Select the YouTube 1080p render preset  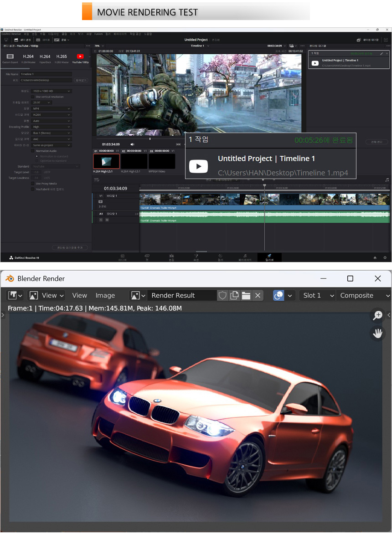coord(80,57)
